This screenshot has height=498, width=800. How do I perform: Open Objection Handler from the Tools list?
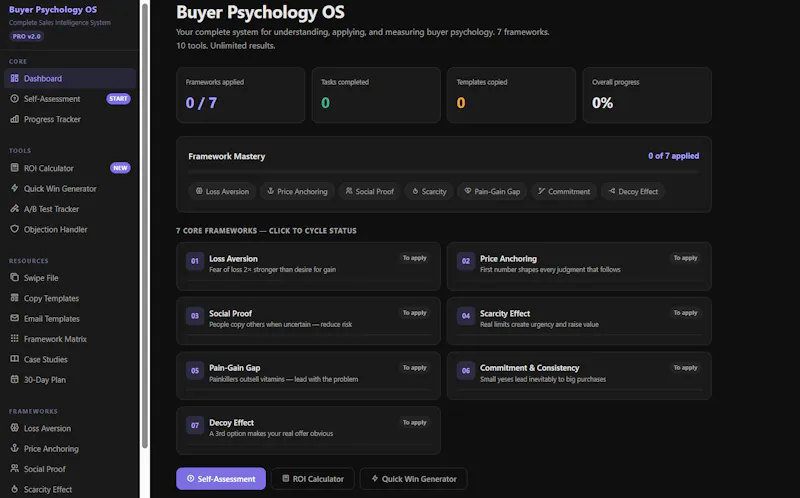coord(70,229)
